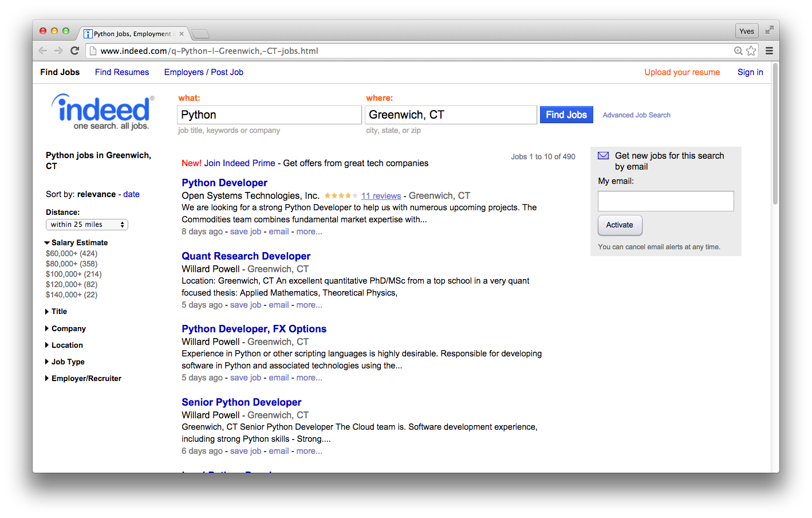The width and height of the screenshot is (812, 518).
Task: Open Advanced Job Search
Action: (636, 115)
